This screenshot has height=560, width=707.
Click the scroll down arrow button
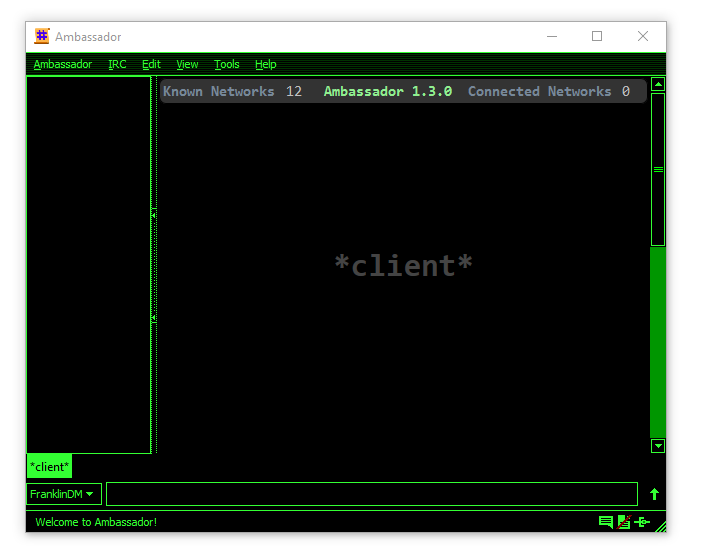click(x=658, y=446)
